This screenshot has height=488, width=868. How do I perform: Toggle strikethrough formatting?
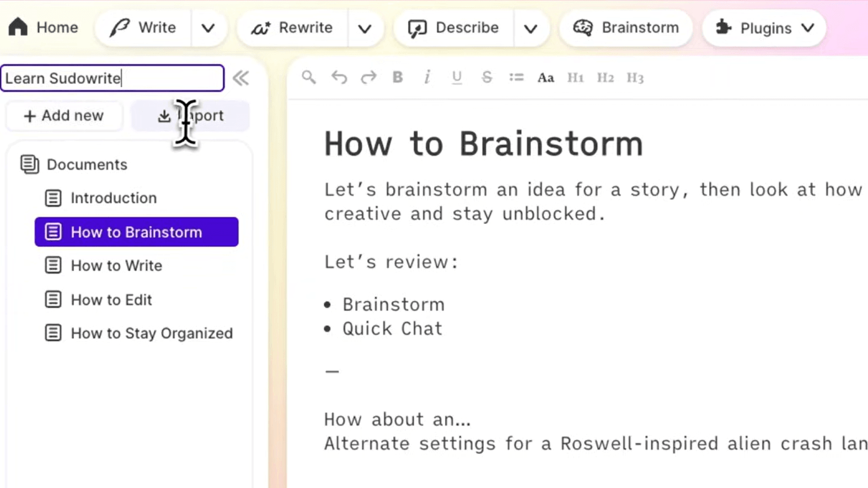tap(486, 77)
